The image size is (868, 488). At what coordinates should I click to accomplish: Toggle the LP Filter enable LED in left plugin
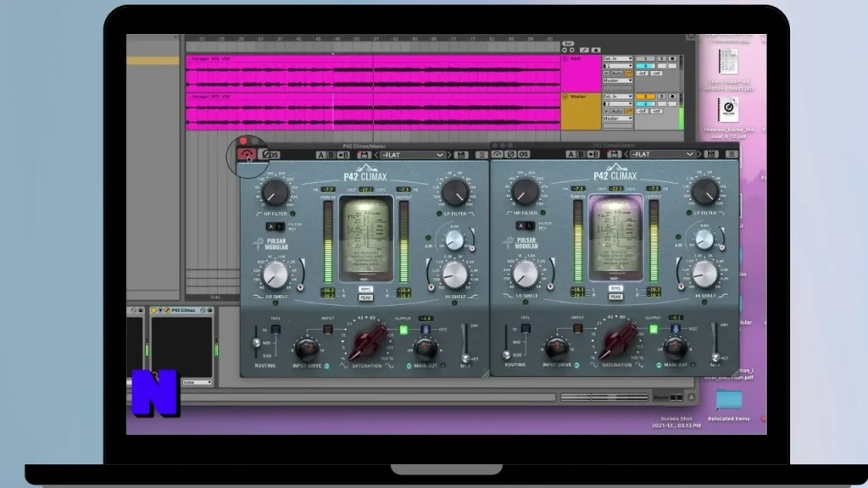(x=439, y=213)
